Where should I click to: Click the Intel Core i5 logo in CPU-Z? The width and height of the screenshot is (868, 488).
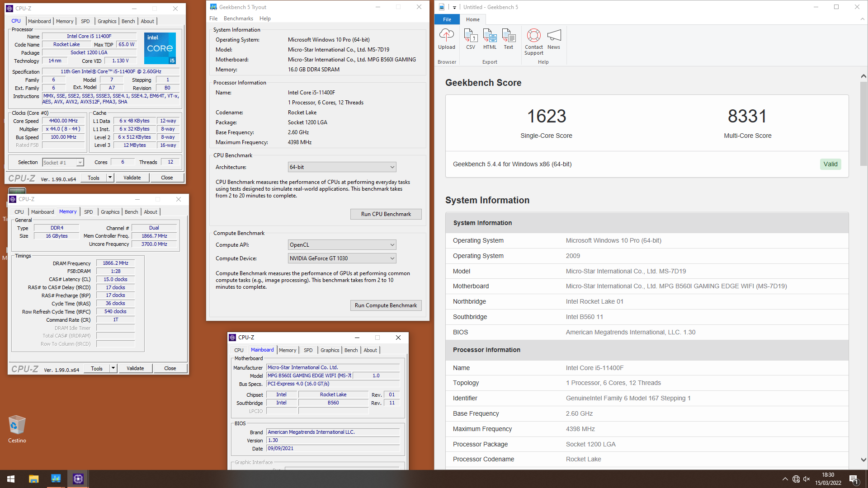click(x=160, y=48)
